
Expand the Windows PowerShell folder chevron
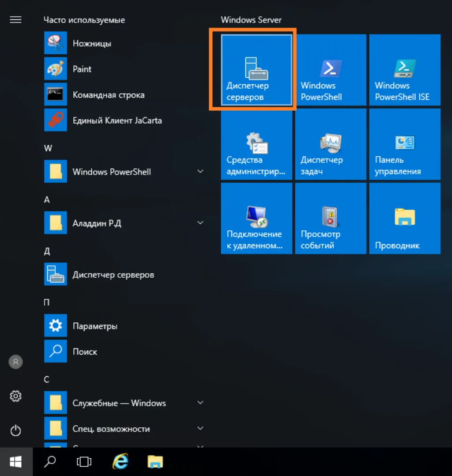coord(200,171)
